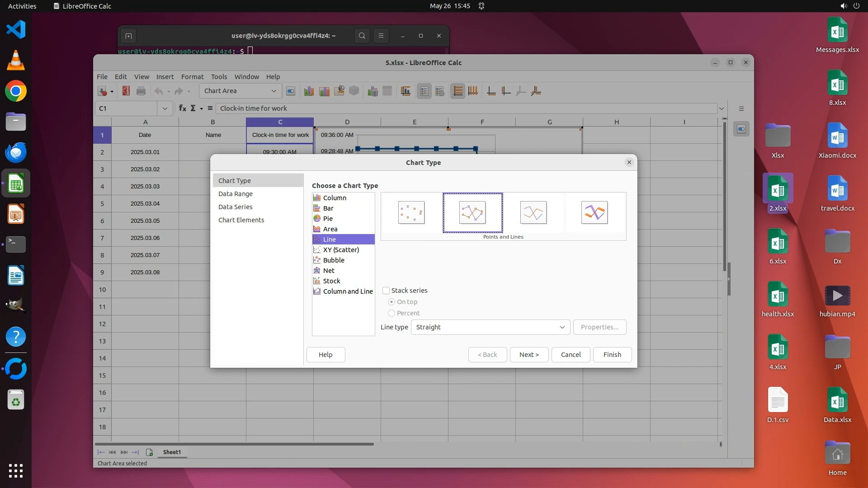The height and width of the screenshot is (488, 868).
Task: Expand the Chart Area element selector
Action: click(274, 91)
